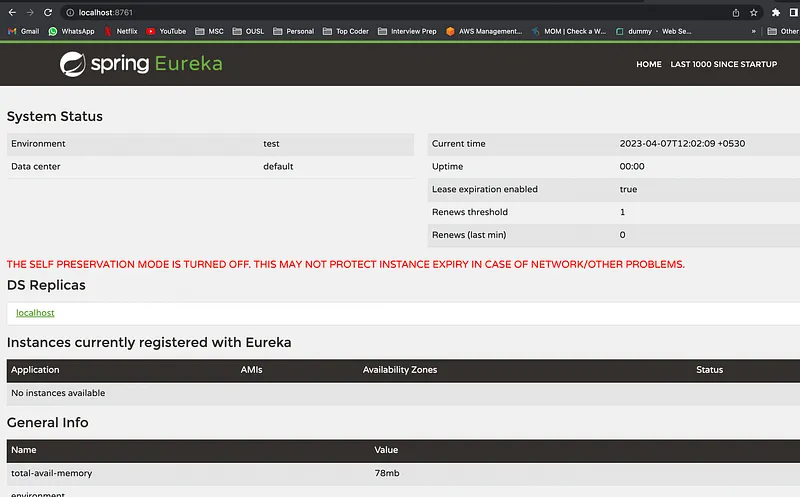Image resolution: width=800 pixels, height=497 pixels.
Task: Open the WhatsApp bookmark
Action: (x=71, y=31)
